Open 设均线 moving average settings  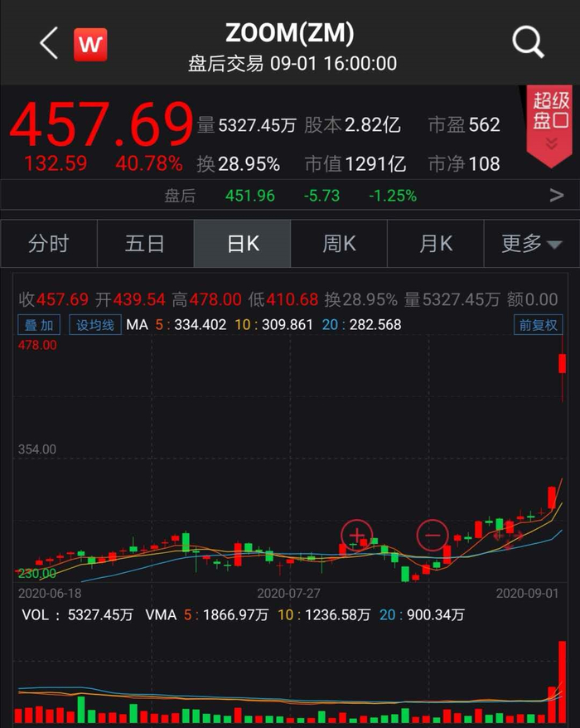click(x=95, y=324)
